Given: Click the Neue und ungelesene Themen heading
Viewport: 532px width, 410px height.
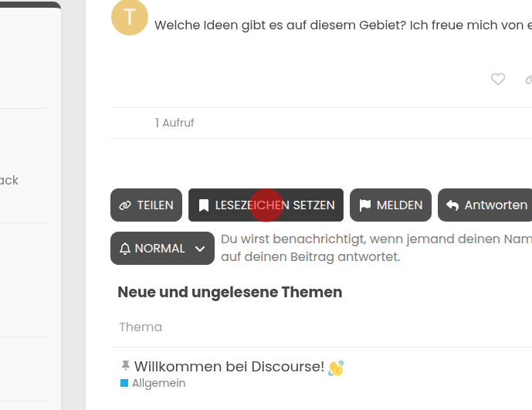Looking at the screenshot, I should tap(229, 293).
